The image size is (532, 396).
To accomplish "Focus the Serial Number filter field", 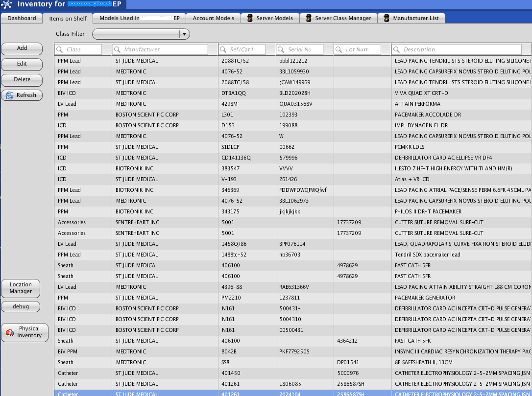I will (x=300, y=49).
